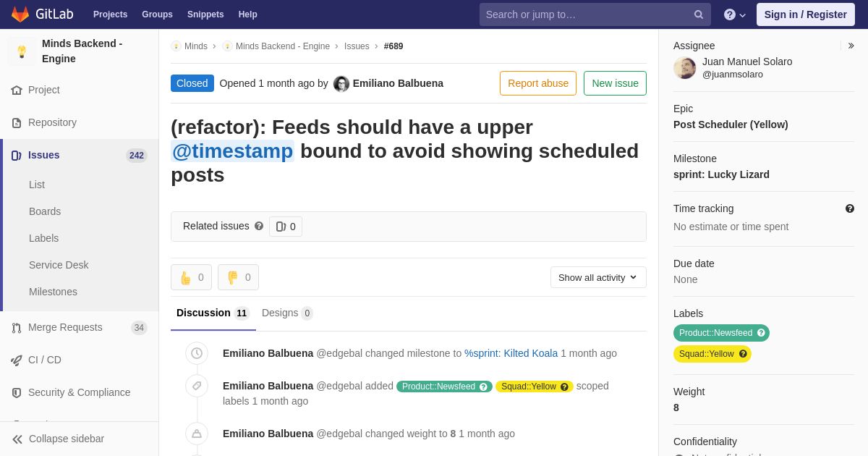Click help icon on sidebar Squad::Yellow label
868x456 pixels.
click(x=743, y=354)
